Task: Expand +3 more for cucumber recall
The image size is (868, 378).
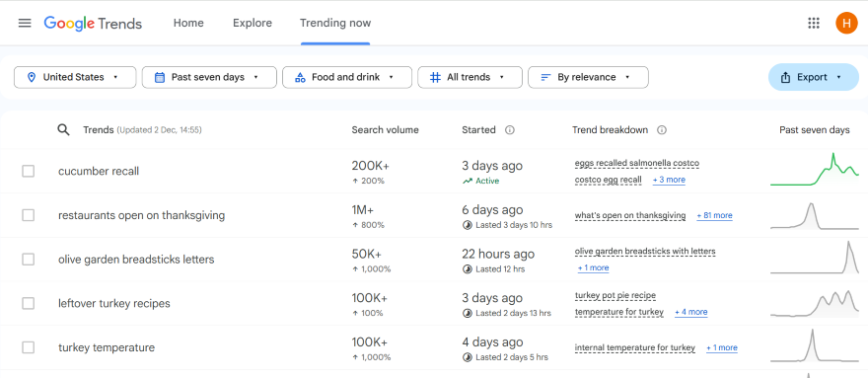Action: (669, 180)
